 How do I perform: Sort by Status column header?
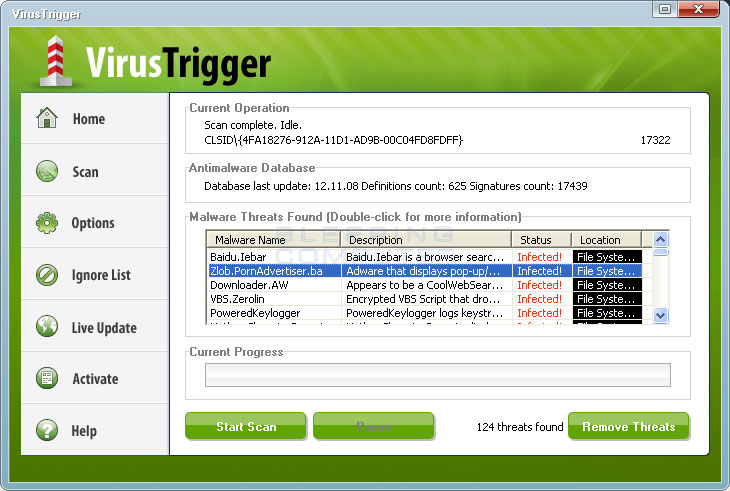tap(541, 240)
